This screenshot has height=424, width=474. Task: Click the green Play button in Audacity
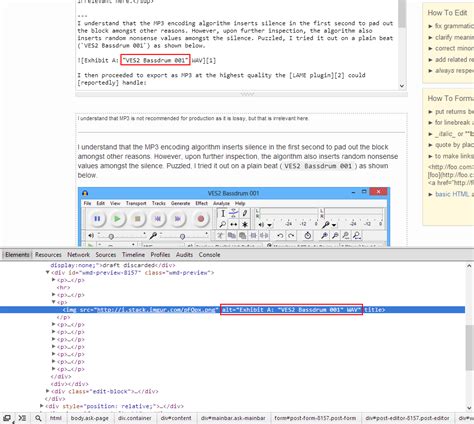click(x=117, y=219)
